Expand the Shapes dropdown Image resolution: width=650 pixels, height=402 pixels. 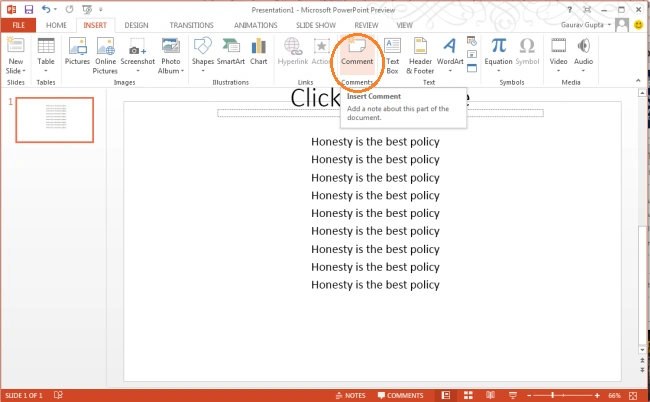tap(203, 71)
